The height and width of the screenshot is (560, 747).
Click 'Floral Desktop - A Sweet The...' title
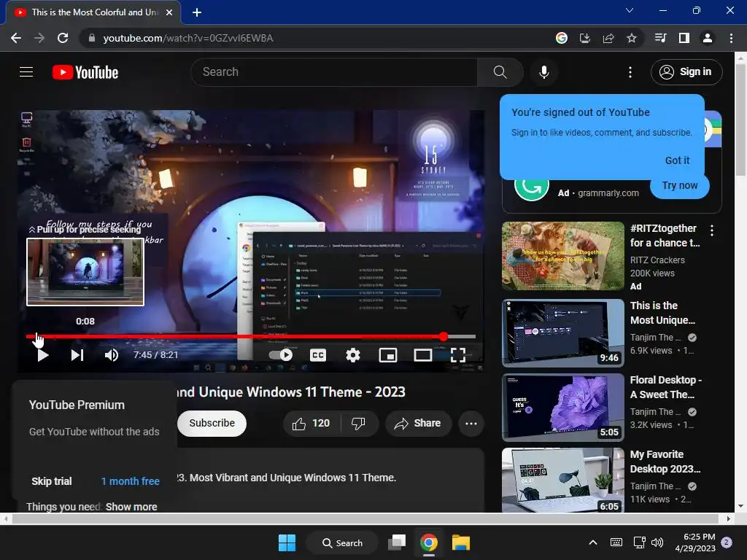click(665, 387)
